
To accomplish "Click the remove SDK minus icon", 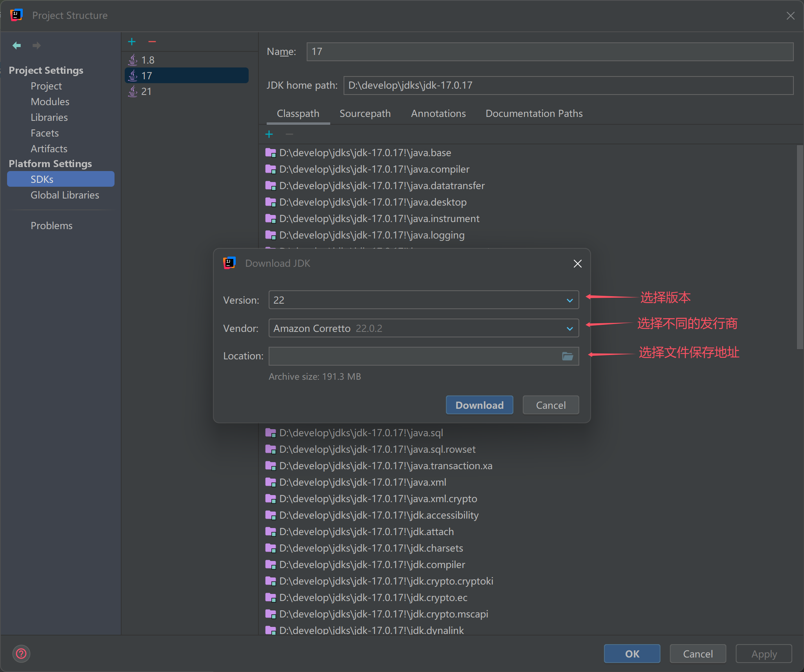I will tap(152, 42).
